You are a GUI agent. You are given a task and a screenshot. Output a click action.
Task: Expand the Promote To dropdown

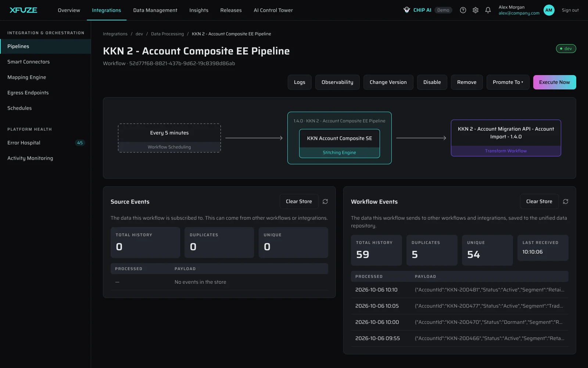[508, 82]
